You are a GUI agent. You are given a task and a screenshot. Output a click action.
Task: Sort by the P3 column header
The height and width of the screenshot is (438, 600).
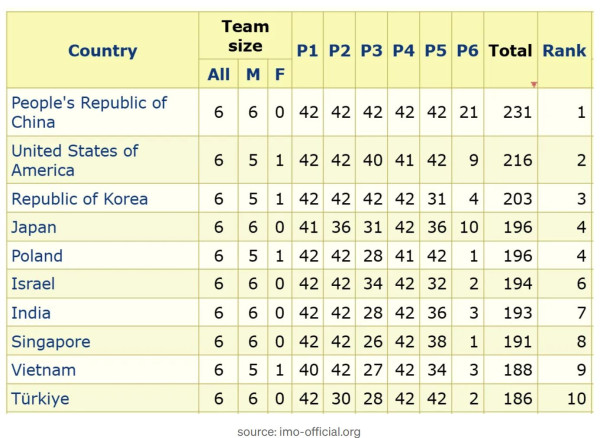(x=372, y=50)
